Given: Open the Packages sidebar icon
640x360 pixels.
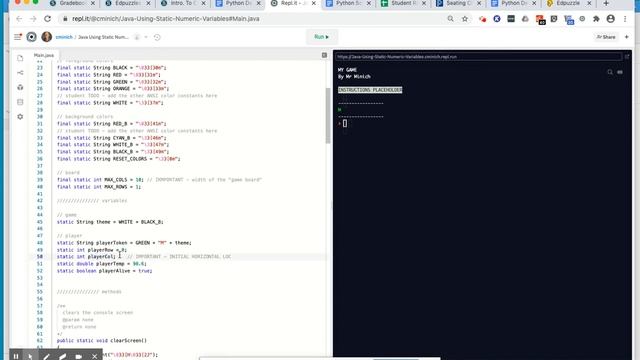Looking at the screenshot, I should click(20, 87).
